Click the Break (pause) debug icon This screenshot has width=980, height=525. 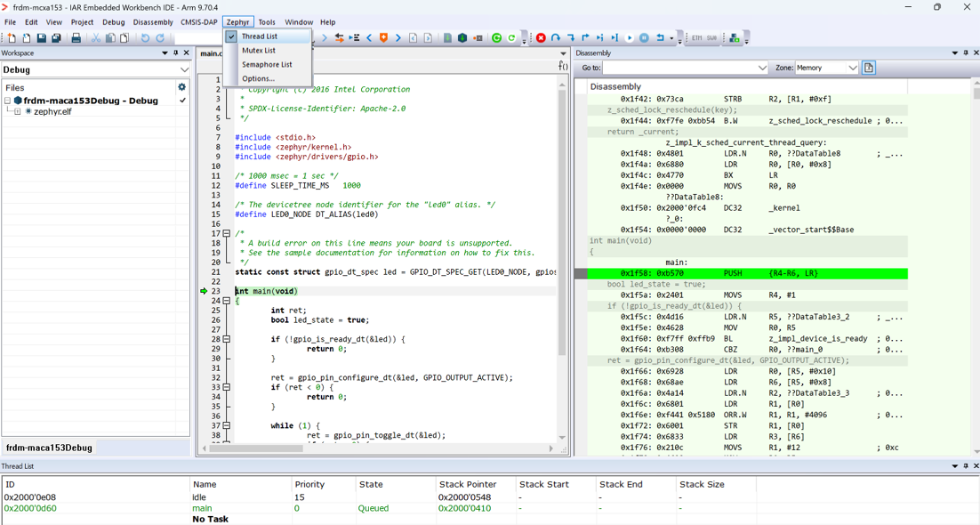pos(645,38)
